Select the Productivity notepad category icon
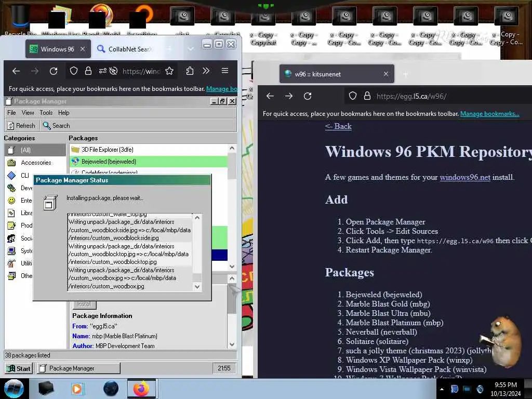 click(11, 225)
